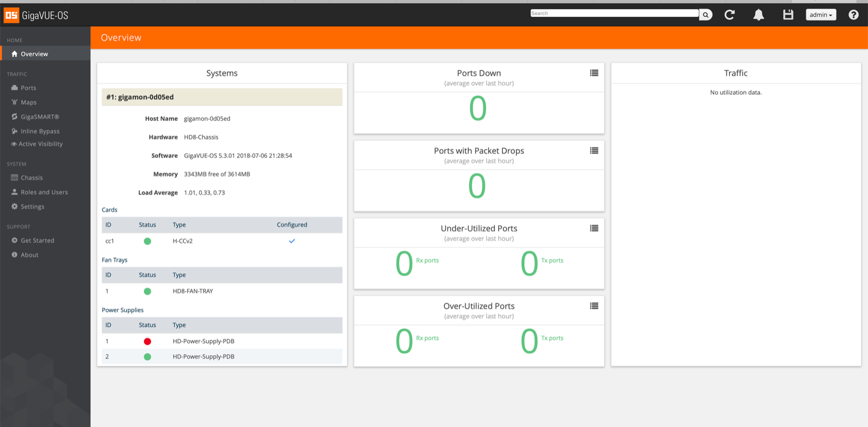The width and height of the screenshot is (868, 427).
Task: Click in the Search input field
Action: click(x=614, y=13)
